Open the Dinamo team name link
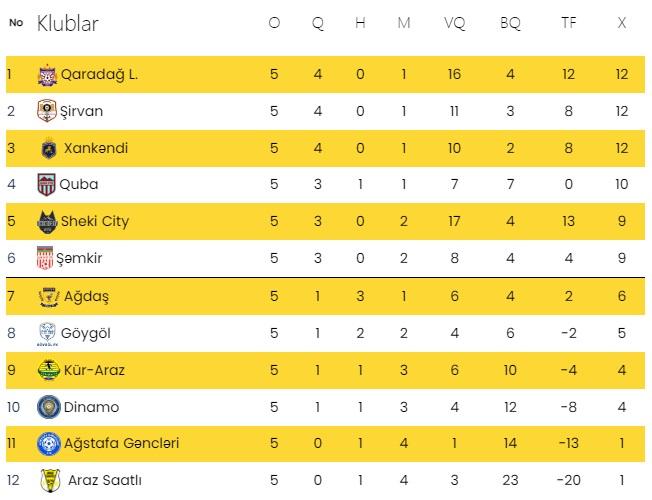652x500 pixels. [x=90, y=406]
